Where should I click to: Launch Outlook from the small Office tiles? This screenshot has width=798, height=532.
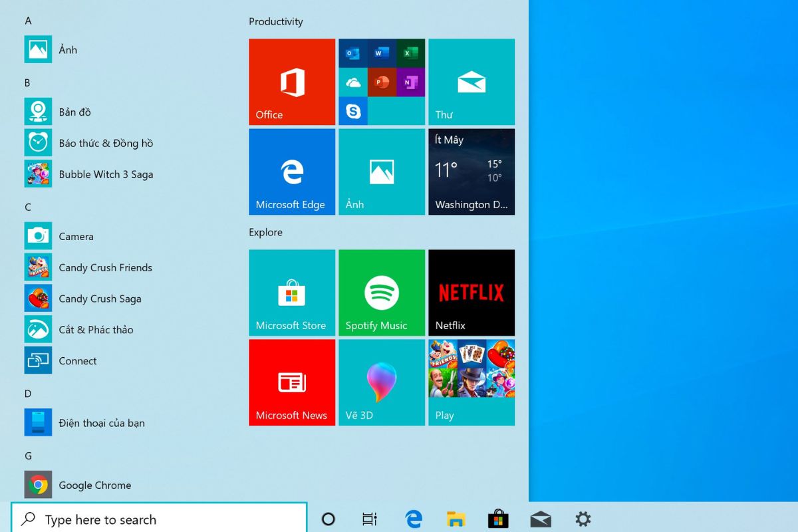tap(353, 53)
